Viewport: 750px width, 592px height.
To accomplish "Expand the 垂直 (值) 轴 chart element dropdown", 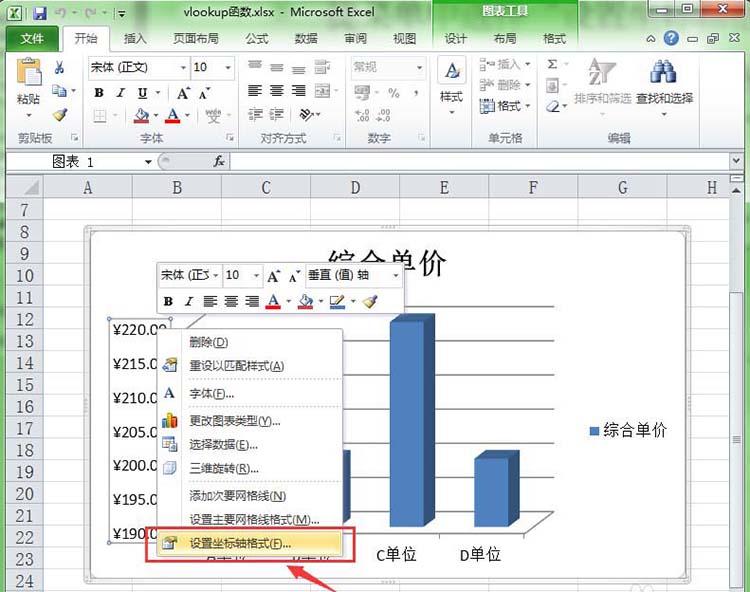I will coord(396,275).
